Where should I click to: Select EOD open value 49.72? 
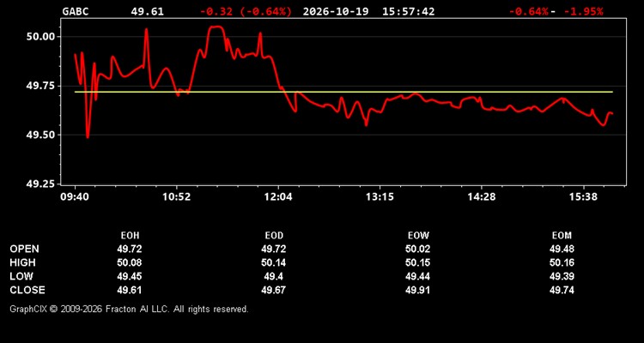point(274,249)
